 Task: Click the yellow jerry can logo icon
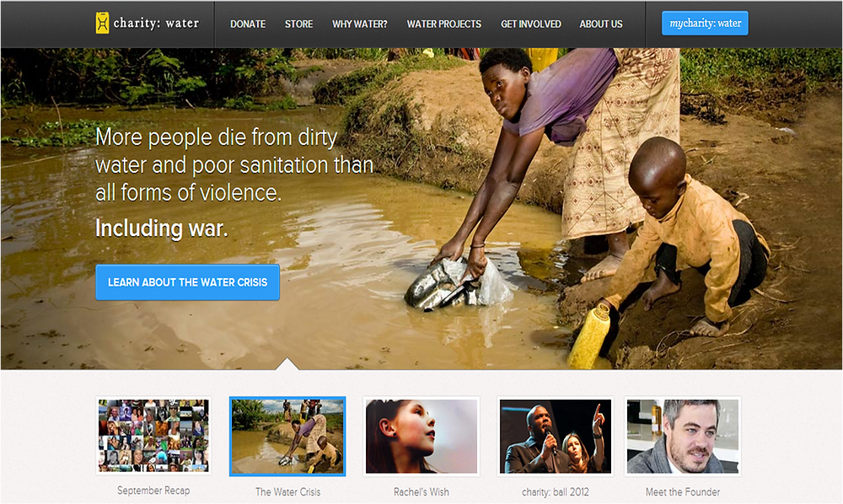point(102,23)
